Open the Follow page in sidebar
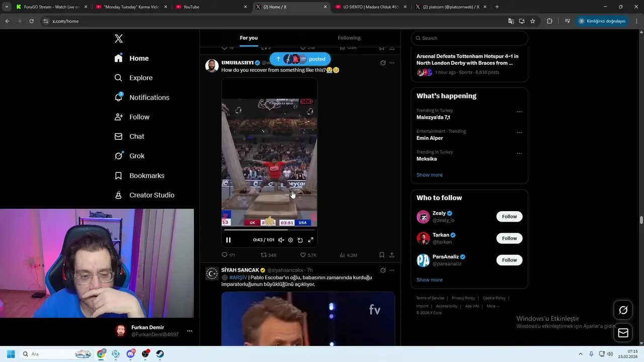The image size is (644, 362). tap(132, 117)
